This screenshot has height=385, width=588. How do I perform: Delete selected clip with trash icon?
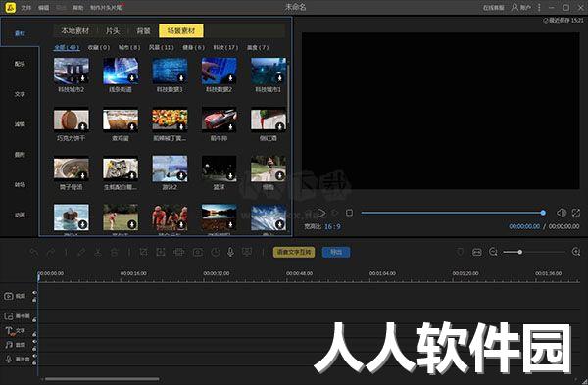114,253
